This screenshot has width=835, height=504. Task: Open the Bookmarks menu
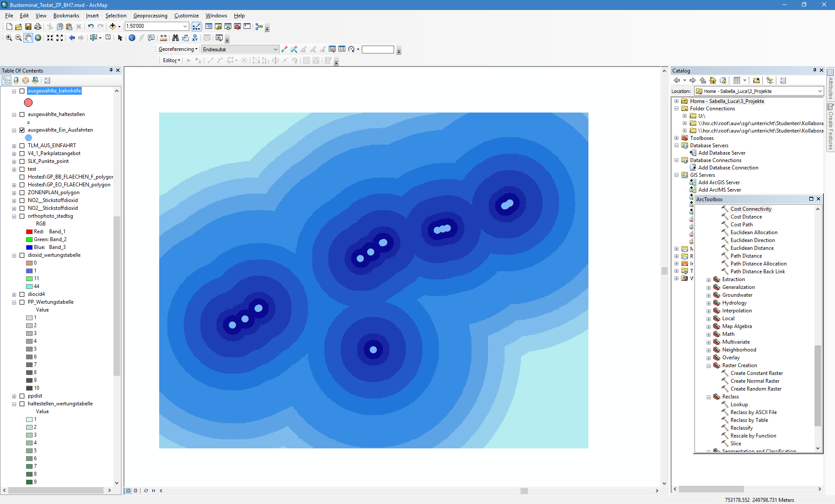[x=66, y=16]
